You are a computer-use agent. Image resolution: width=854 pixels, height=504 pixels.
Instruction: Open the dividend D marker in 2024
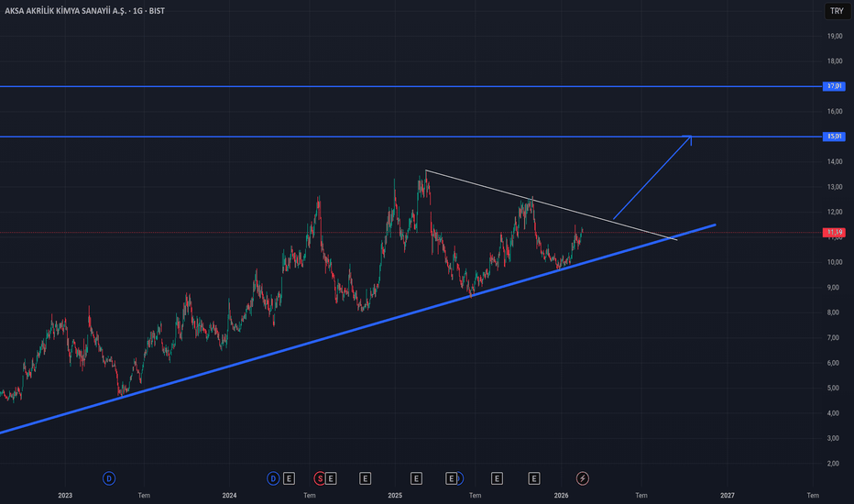click(x=273, y=478)
